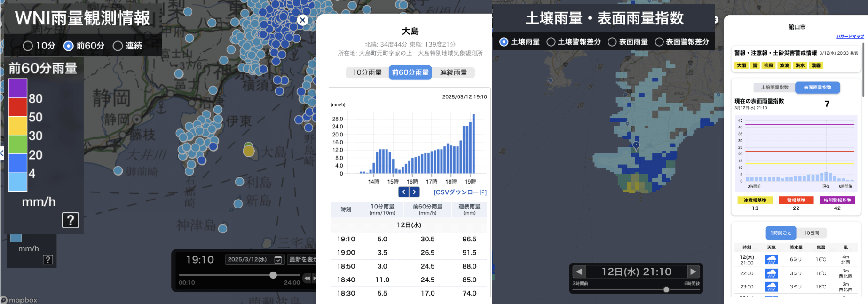Open the calendar date picker icon

[x=278, y=260]
